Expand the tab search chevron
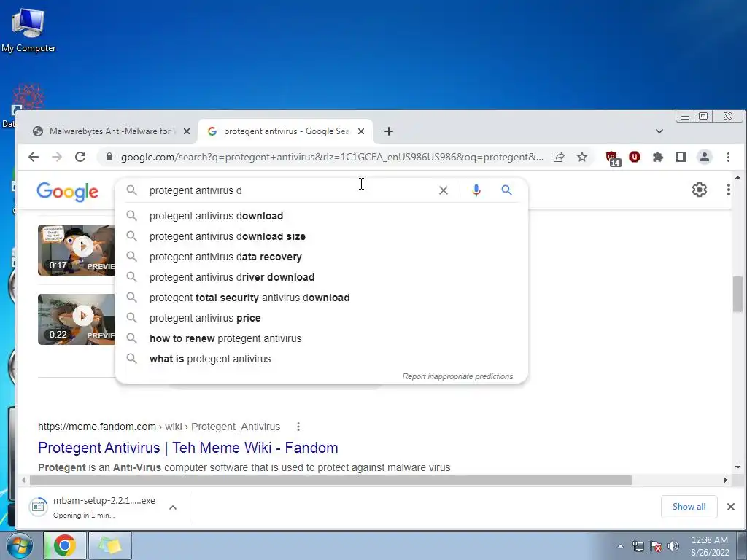Viewport: 747px width, 560px height. [659, 131]
